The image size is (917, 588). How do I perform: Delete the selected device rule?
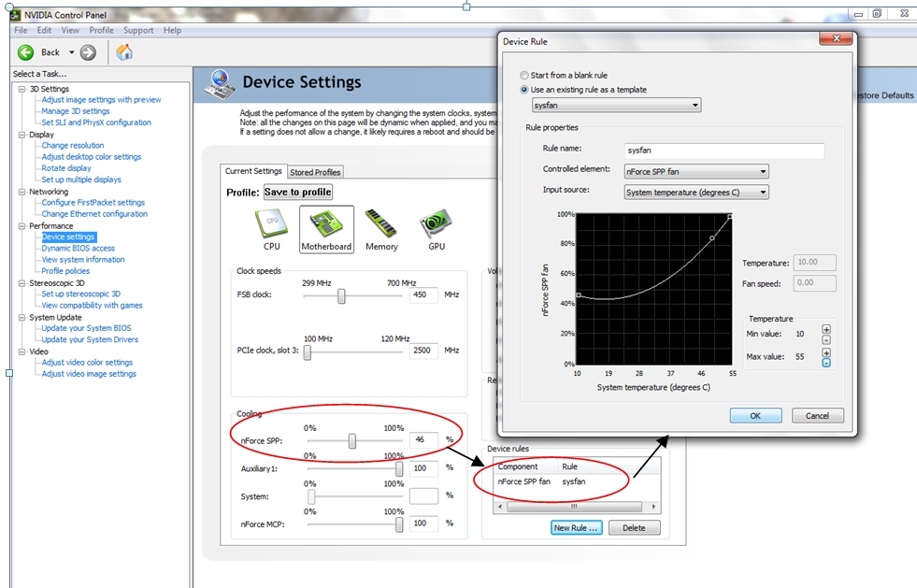point(634,528)
